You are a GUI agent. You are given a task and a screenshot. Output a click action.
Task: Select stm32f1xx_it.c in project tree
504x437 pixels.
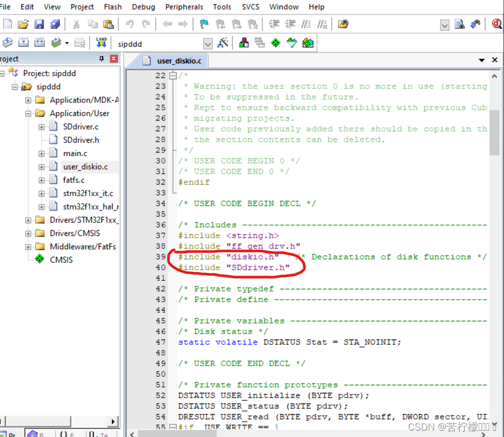[x=88, y=193]
